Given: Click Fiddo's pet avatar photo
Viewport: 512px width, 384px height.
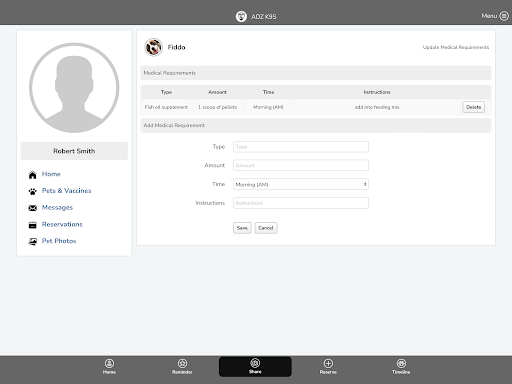Looking at the screenshot, I should pos(153,47).
